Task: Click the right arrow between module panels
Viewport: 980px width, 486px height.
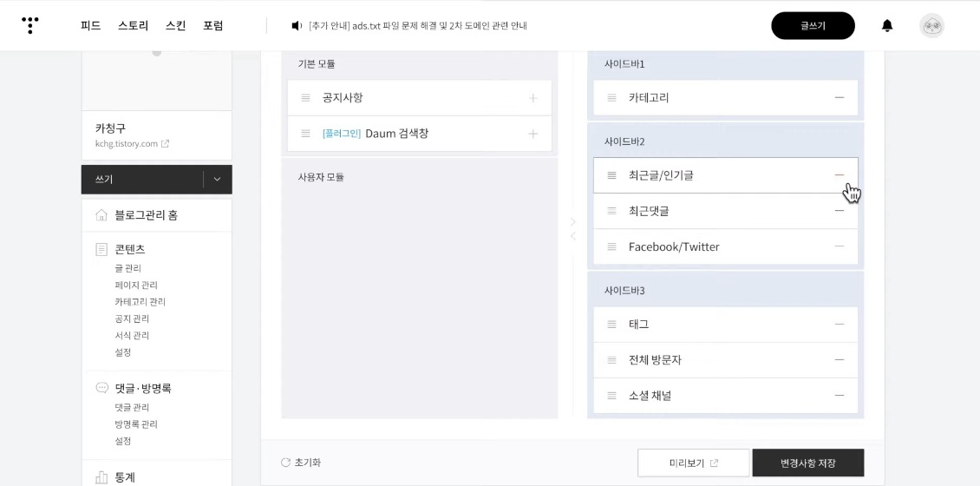Action: (572, 221)
